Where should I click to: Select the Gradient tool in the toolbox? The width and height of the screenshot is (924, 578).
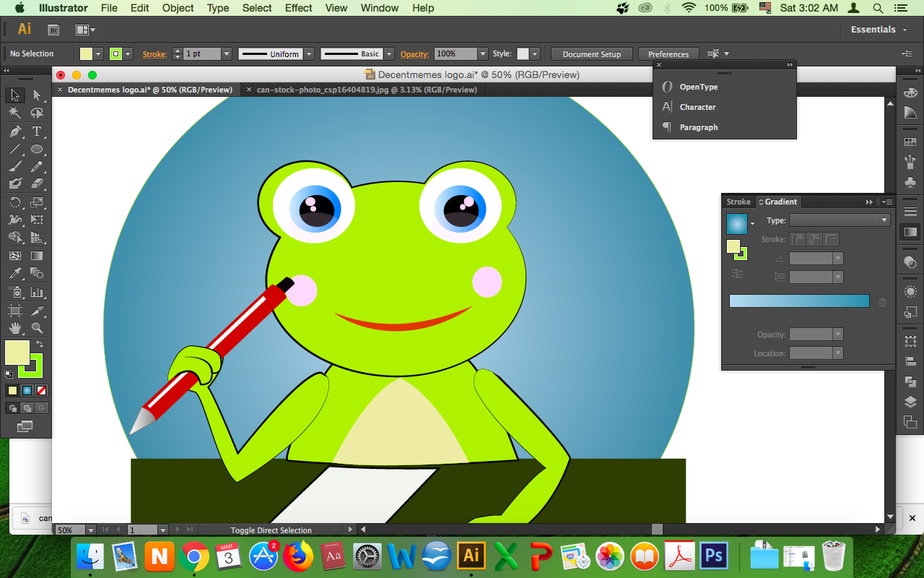click(37, 256)
